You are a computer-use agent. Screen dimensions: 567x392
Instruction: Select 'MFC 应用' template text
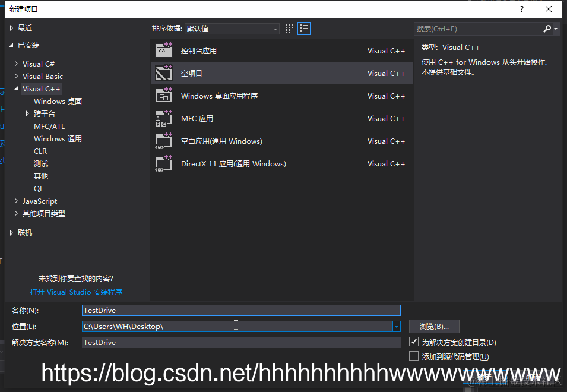tap(197, 118)
